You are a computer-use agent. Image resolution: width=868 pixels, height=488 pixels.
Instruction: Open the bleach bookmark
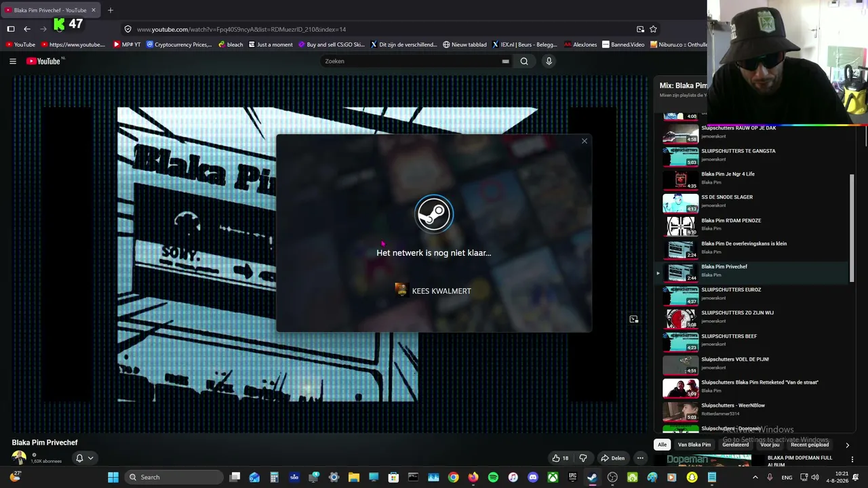[231, 45]
